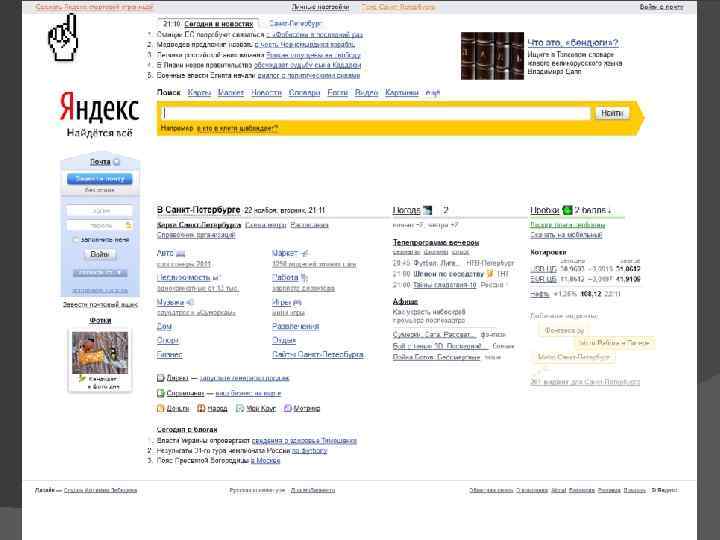Click the icon after Шпион по соседству
720x540 pixels.
pyautogui.click(x=490, y=274)
